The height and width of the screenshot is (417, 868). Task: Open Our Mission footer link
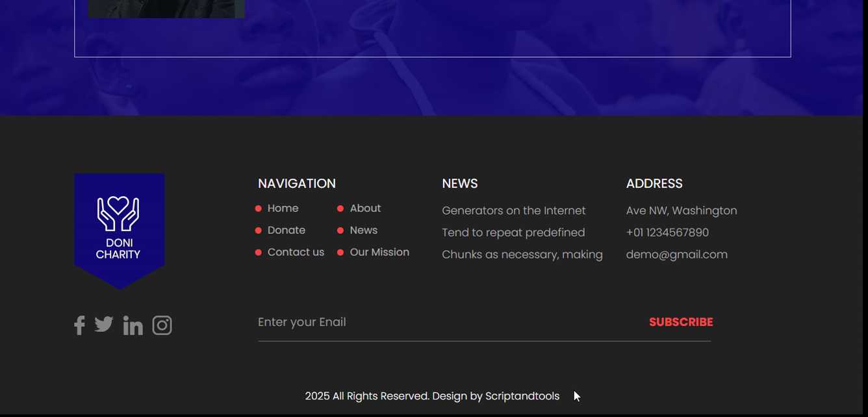(x=379, y=252)
